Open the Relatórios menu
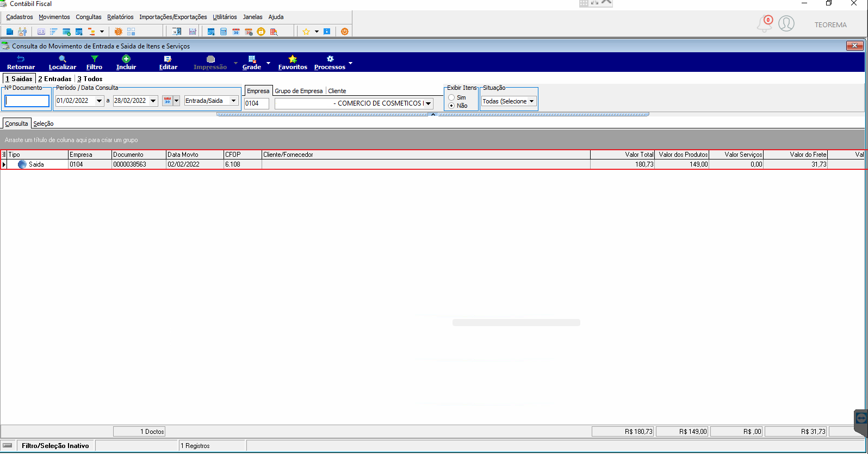This screenshot has width=868, height=454. [120, 17]
